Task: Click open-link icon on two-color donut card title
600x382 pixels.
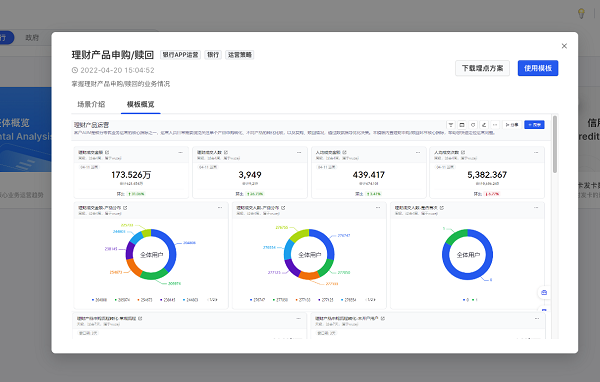Action: tap(442, 208)
